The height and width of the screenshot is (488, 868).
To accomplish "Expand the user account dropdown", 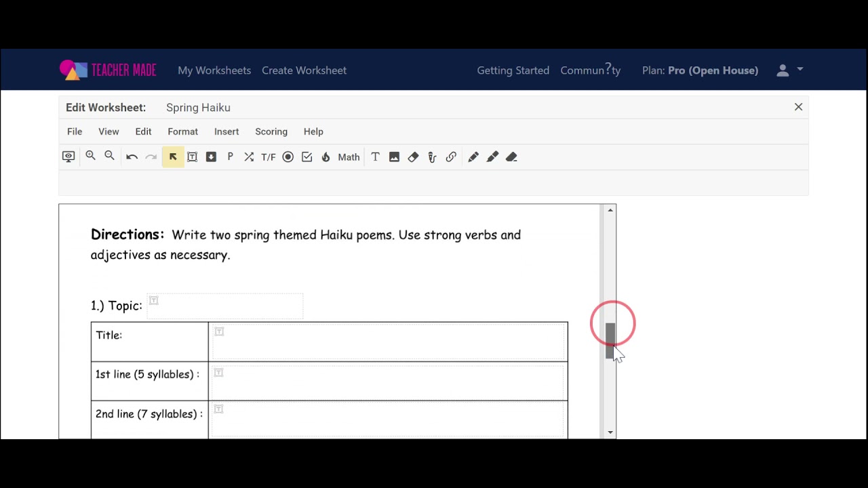I will [790, 70].
